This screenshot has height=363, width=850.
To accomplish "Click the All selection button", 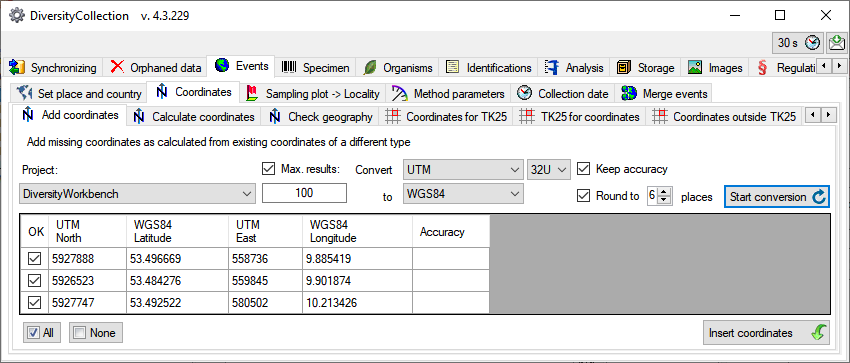I will [42, 333].
